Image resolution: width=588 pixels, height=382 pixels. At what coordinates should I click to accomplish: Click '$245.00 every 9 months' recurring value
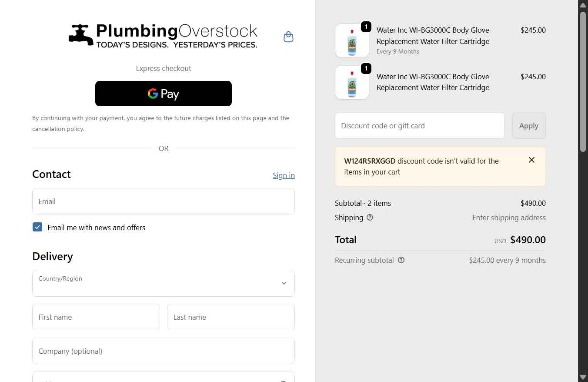click(507, 260)
